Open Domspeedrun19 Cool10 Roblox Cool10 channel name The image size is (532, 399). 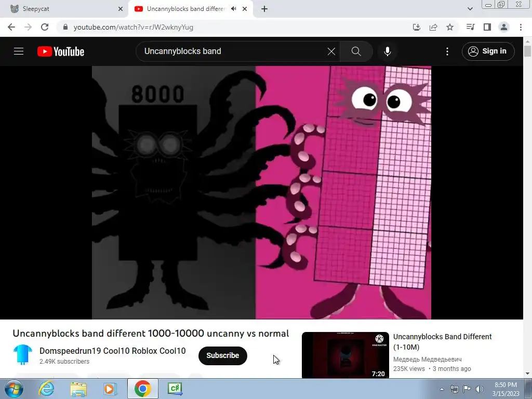(x=112, y=351)
